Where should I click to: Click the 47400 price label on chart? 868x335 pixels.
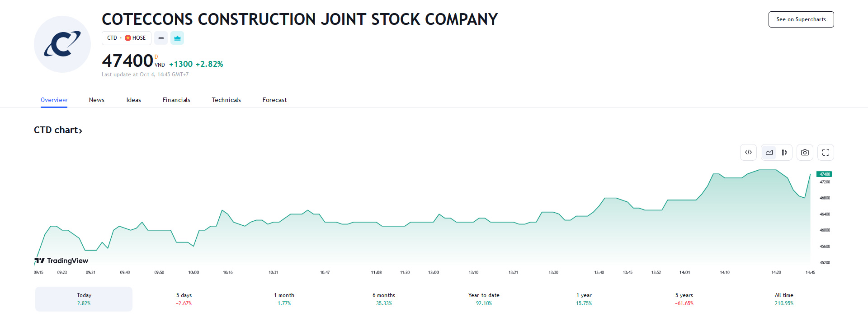(x=824, y=174)
